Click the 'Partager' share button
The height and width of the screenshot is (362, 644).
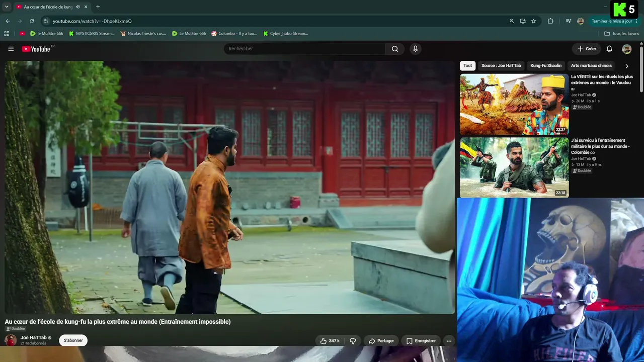(381, 341)
